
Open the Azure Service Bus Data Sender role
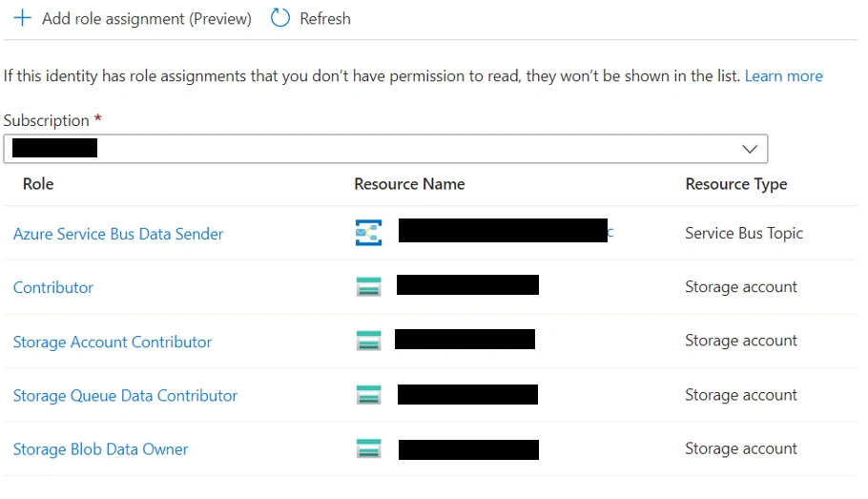(x=118, y=234)
